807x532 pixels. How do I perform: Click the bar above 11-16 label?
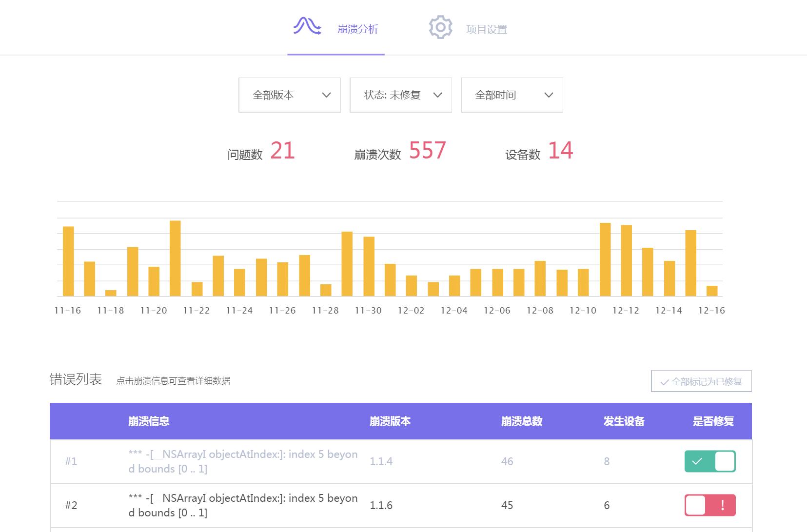68,261
